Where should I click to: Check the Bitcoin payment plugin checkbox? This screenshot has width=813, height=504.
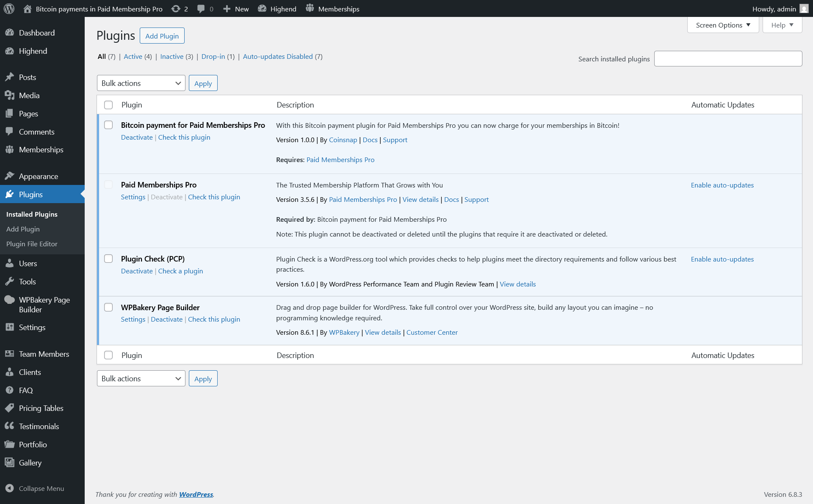tap(108, 125)
